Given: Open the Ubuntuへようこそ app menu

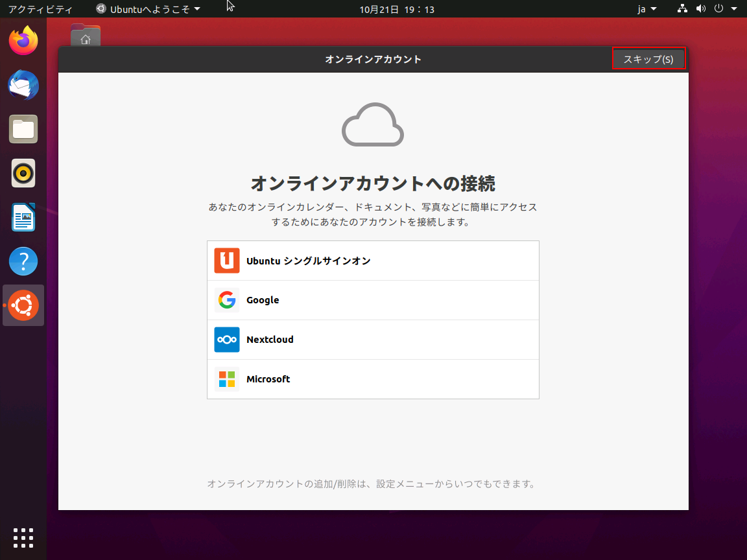Looking at the screenshot, I should coord(148,9).
